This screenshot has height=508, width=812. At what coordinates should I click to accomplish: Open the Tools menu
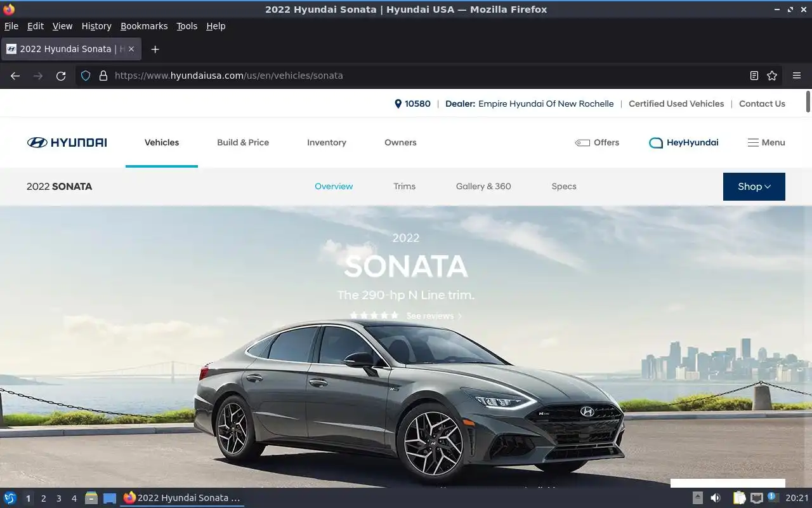point(187,26)
